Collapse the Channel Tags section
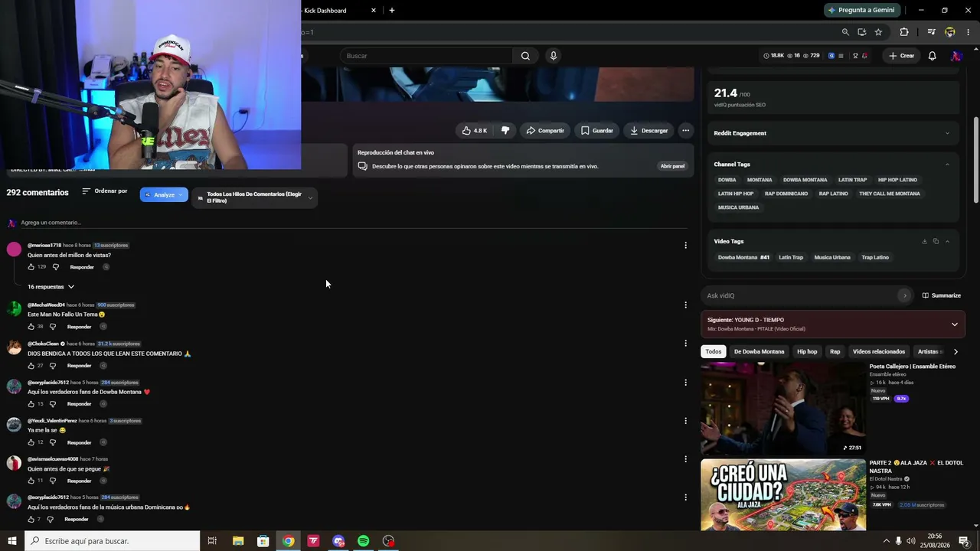 coord(947,165)
